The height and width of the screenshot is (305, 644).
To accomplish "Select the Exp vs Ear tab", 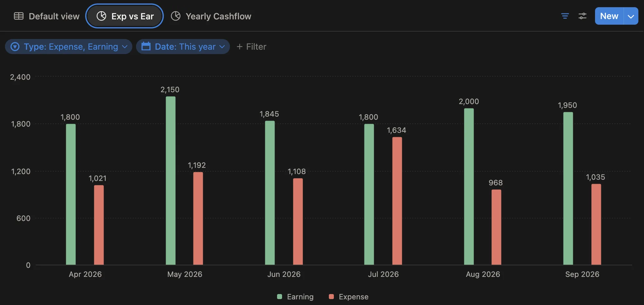I will pyautogui.click(x=124, y=16).
